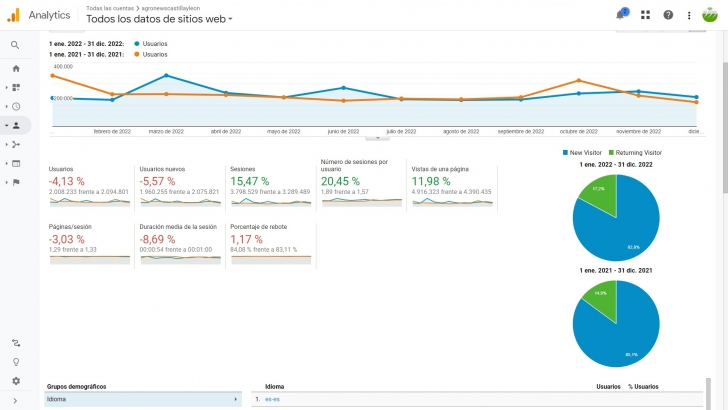Click the es-es language link

[x=272, y=399]
